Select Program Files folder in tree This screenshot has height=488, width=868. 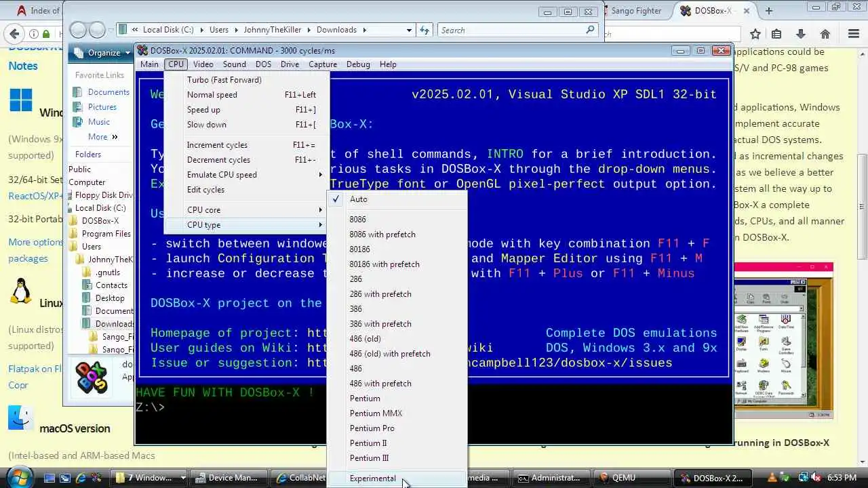click(x=100, y=234)
